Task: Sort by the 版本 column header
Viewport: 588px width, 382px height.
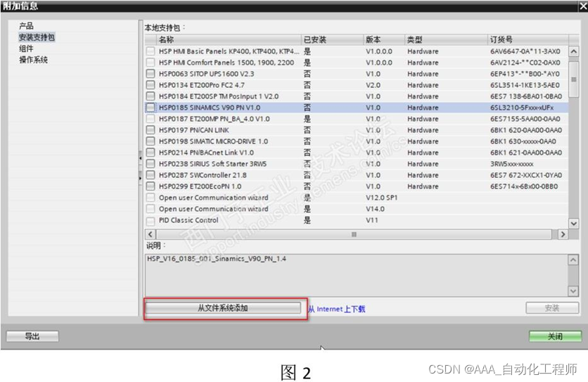Action: (384, 39)
